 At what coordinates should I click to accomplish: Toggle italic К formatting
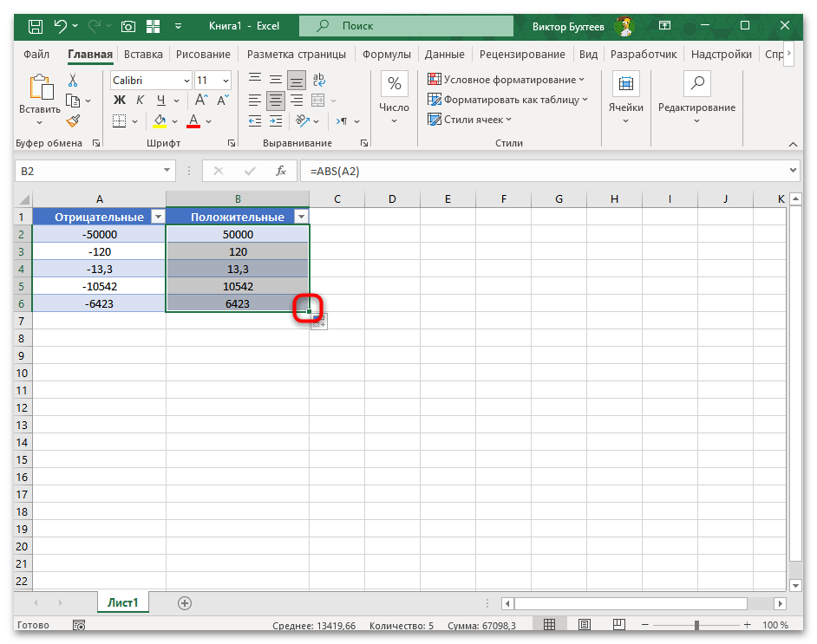coord(141,101)
